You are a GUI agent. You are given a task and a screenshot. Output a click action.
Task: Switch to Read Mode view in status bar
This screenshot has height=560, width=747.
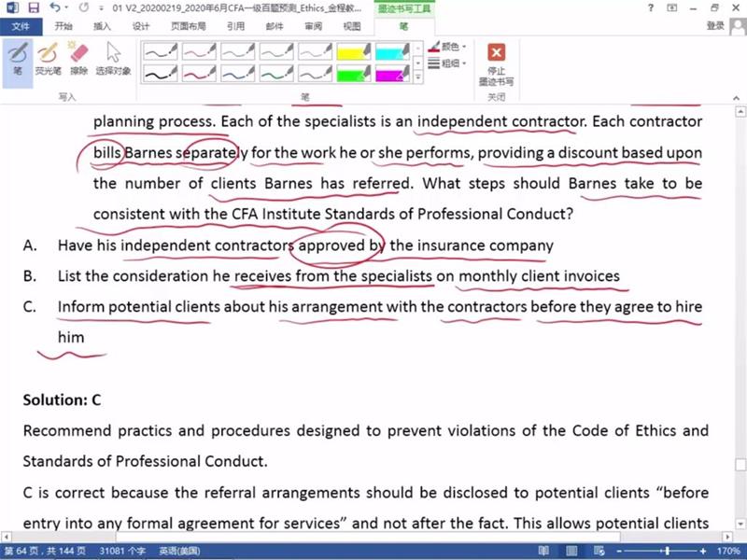(544, 552)
